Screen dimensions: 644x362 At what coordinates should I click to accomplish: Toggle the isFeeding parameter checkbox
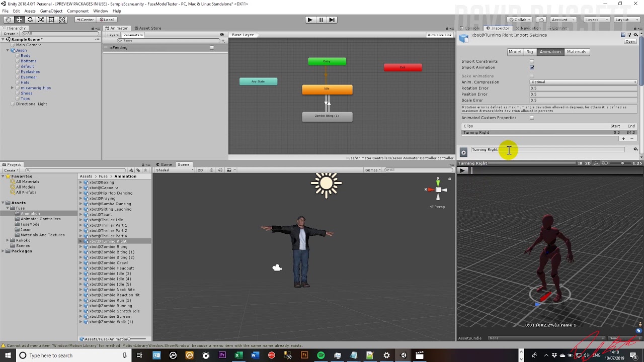click(x=212, y=48)
